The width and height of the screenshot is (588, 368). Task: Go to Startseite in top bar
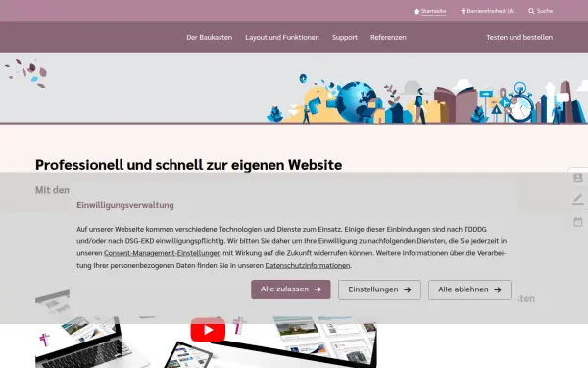coord(433,11)
